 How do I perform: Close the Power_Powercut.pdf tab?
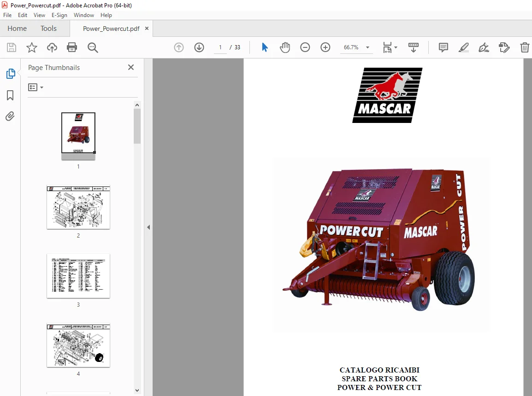coord(147,29)
